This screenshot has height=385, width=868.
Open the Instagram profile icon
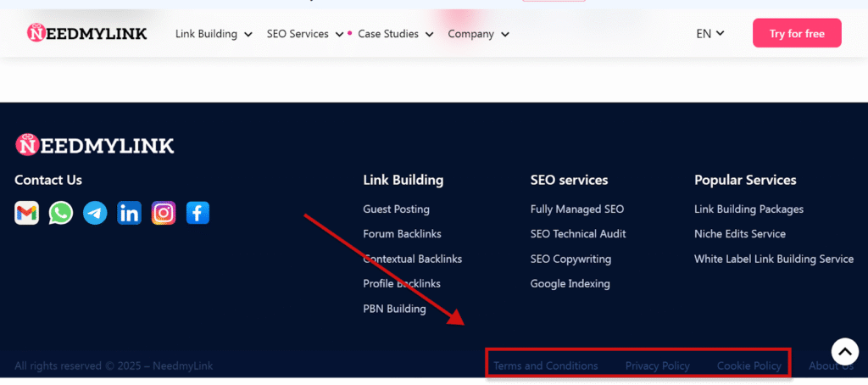point(164,213)
